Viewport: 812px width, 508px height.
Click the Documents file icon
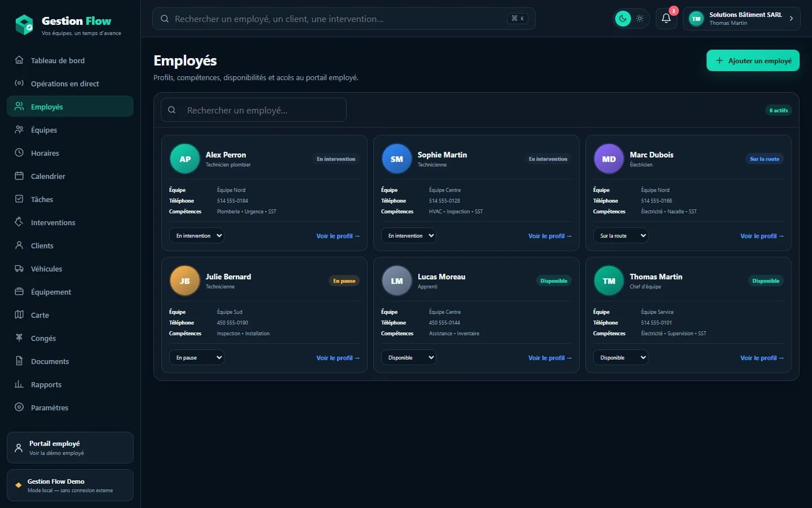(19, 361)
